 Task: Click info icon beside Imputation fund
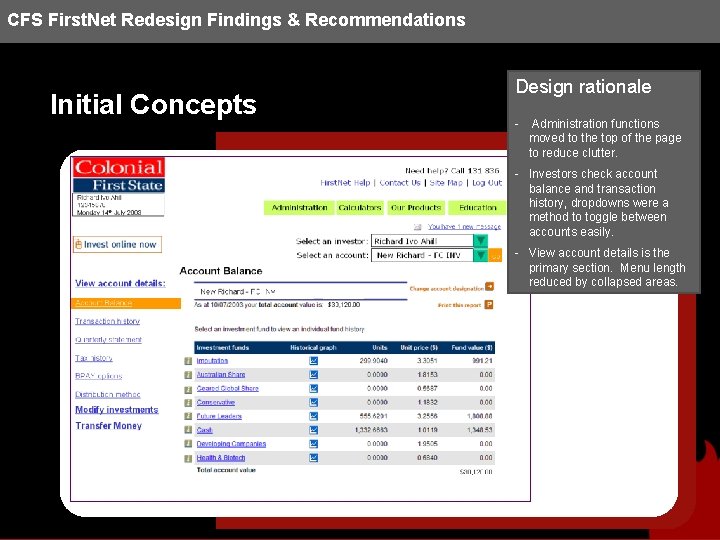coord(188,361)
